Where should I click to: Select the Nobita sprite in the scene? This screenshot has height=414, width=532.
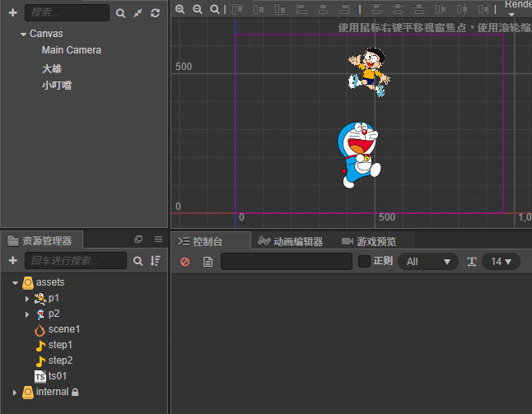point(369,72)
